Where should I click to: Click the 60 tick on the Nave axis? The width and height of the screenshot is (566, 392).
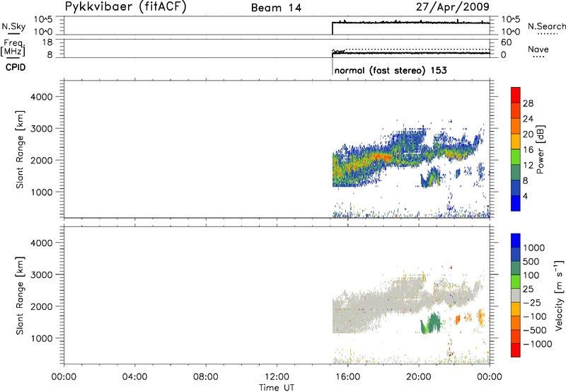pyautogui.click(x=506, y=42)
